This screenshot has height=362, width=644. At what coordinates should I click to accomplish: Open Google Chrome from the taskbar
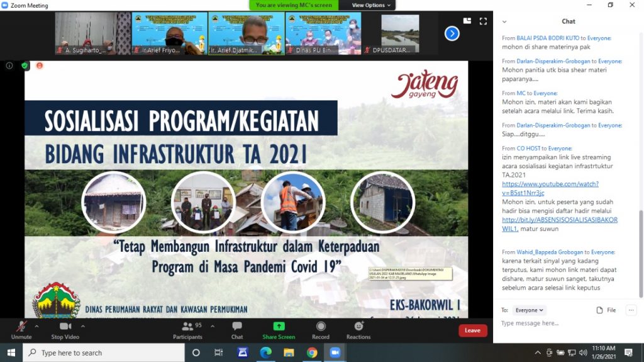(312, 353)
